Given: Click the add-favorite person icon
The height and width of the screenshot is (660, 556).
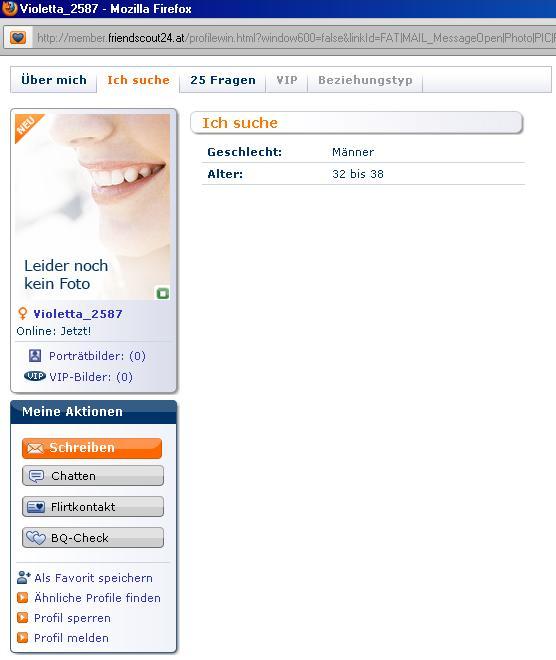Looking at the screenshot, I should (24, 578).
